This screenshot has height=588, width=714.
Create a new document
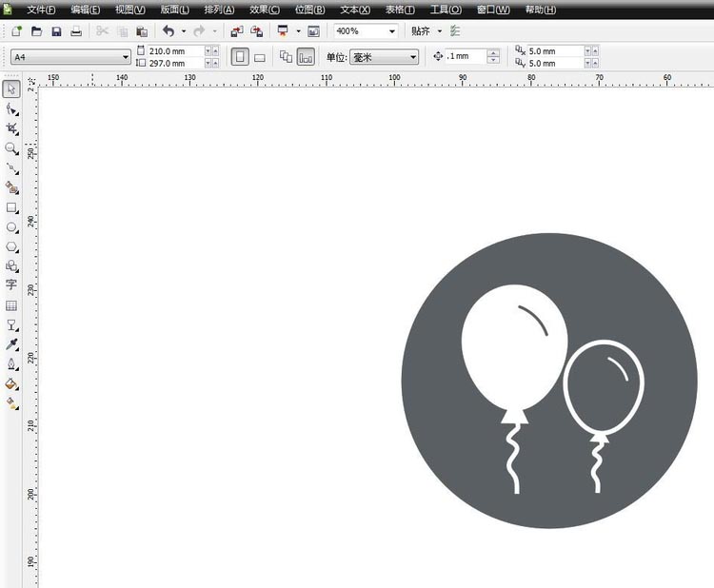17,31
